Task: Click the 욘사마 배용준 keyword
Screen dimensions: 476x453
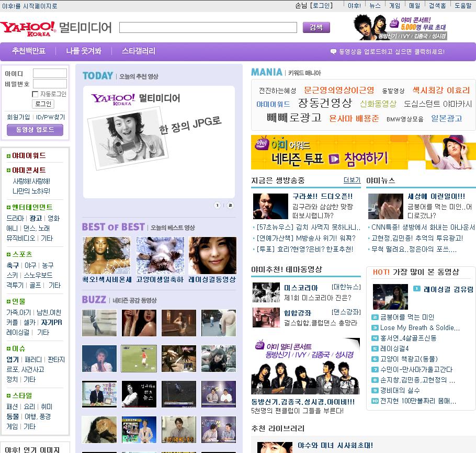Action: (x=354, y=118)
